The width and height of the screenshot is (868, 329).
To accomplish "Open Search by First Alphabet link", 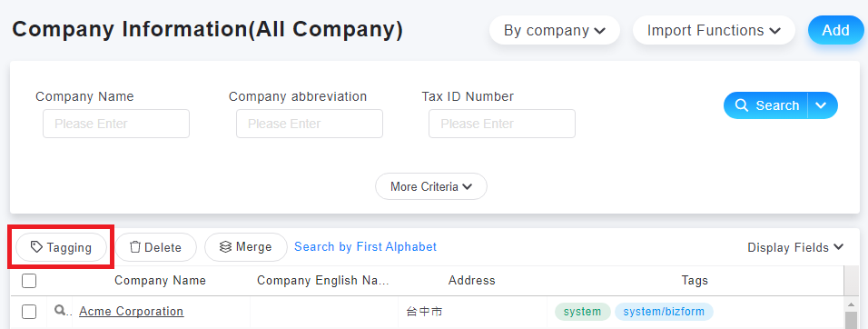I will pyautogui.click(x=365, y=246).
